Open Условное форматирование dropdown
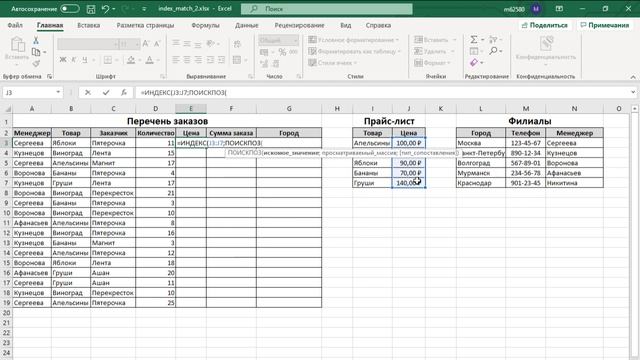This screenshot has height=360, width=640. 354,40
